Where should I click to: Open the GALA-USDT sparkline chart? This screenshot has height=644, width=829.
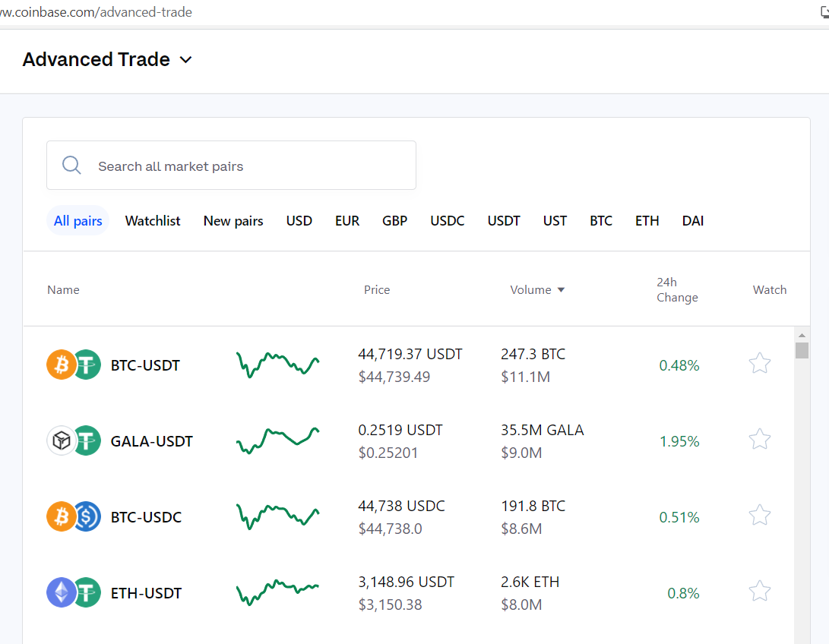pos(277,440)
